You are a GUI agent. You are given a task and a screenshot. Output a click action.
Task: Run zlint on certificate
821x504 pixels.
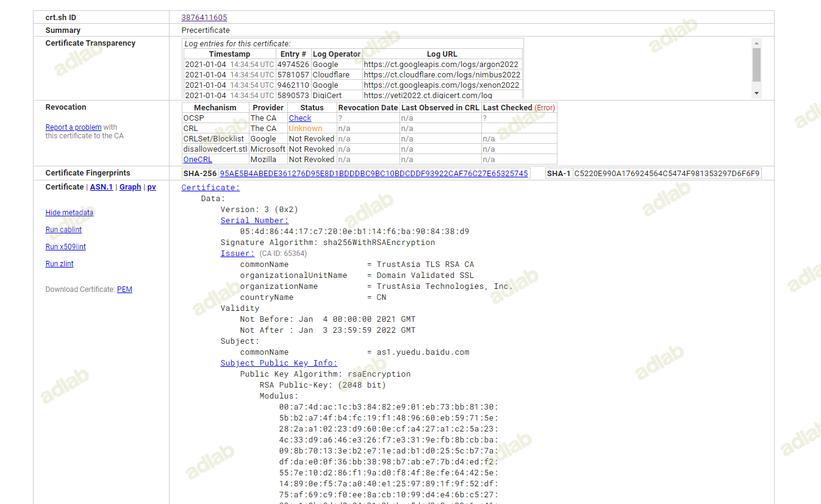pos(60,264)
